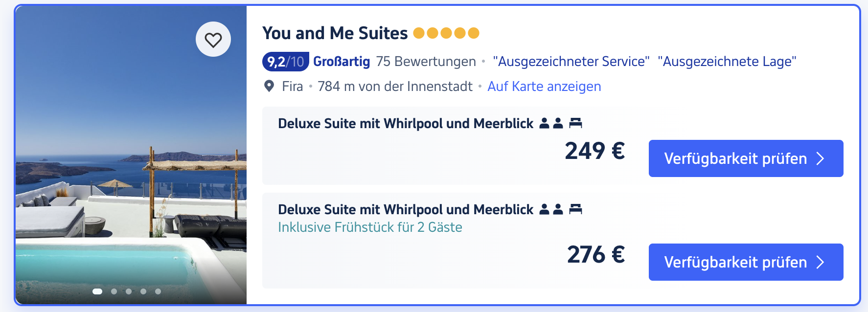Select the second photo carousel dot
The height and width of the screenshot is (312, 868).
(114, 291)
